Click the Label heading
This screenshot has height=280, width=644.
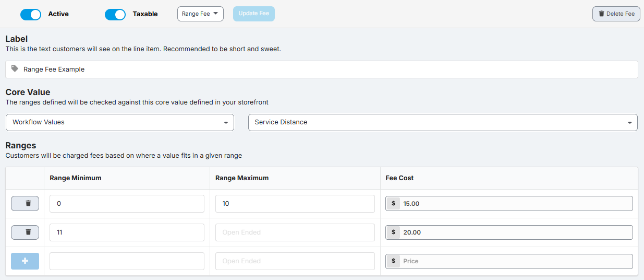17,39
